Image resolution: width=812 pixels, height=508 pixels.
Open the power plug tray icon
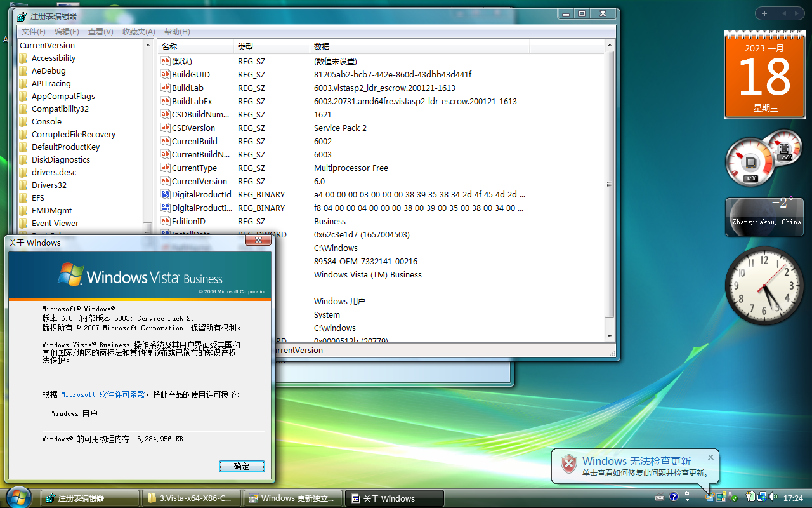click(750, 497)
